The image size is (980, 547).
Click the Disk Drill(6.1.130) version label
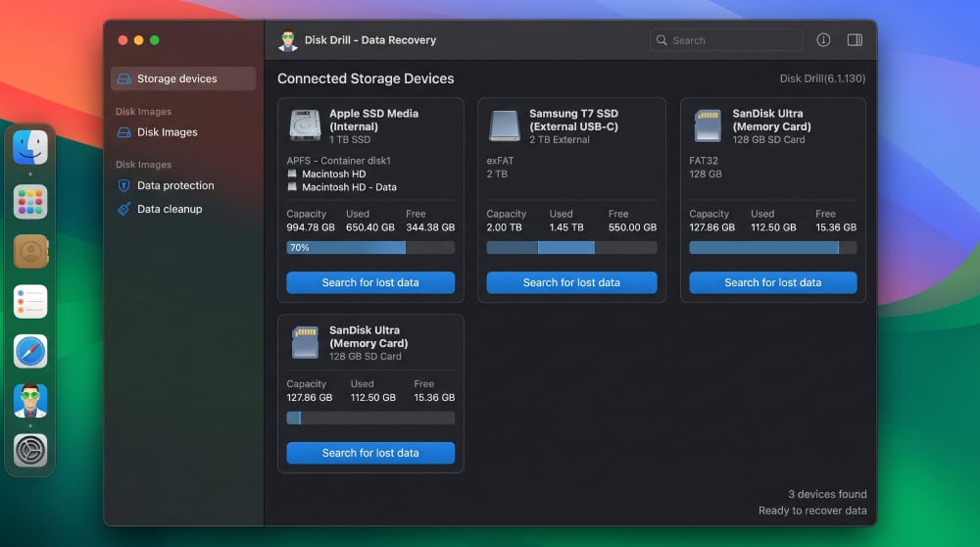[822, 78]
